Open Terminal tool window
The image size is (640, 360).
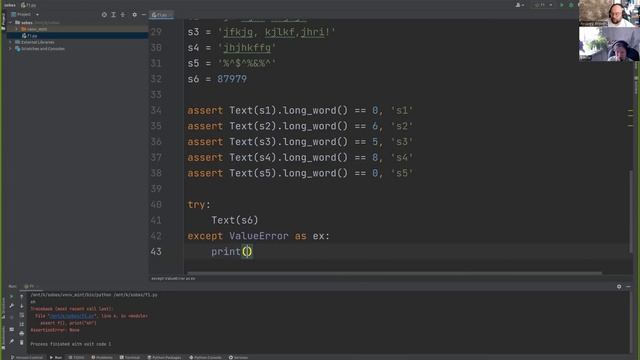130,357
